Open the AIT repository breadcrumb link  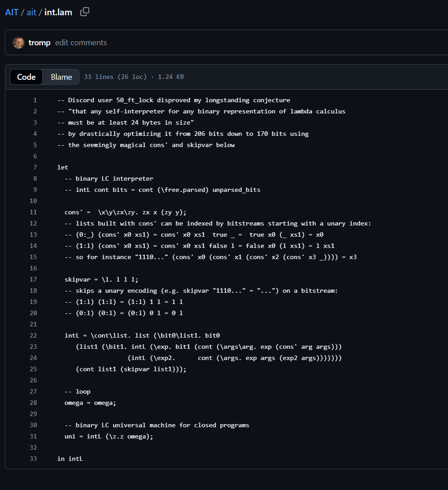(x=12, y=12)
